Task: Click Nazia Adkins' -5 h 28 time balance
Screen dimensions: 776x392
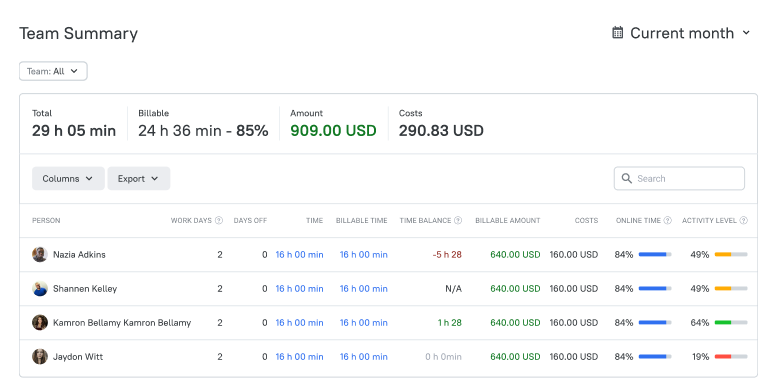Action: (x=447, y=255)
